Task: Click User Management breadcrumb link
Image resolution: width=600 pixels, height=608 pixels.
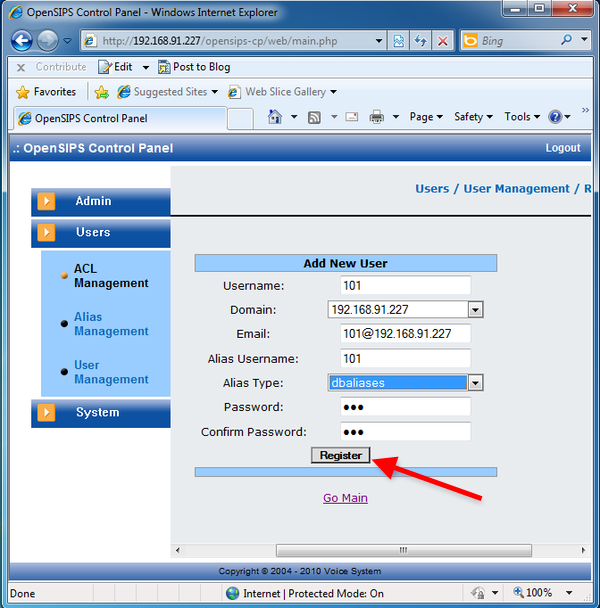Action: (517, 189)
